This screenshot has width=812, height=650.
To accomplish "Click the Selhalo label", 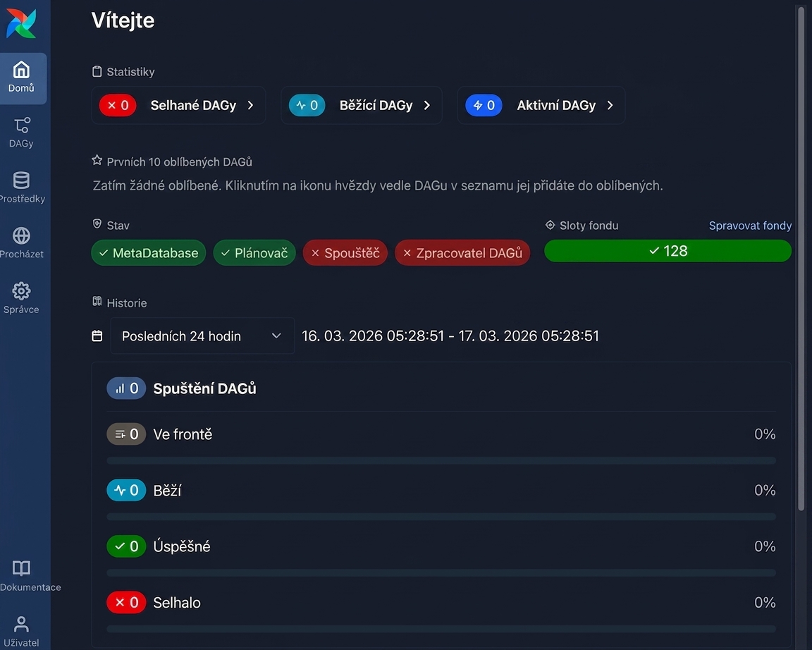I will (x=177, y=603).
